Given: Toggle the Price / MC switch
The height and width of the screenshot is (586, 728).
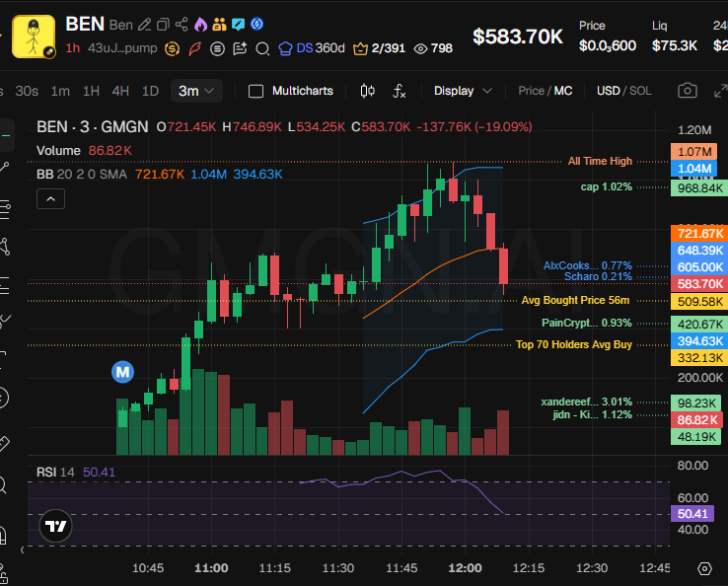Looking at the screenshot, I should (x=546, y=91).
